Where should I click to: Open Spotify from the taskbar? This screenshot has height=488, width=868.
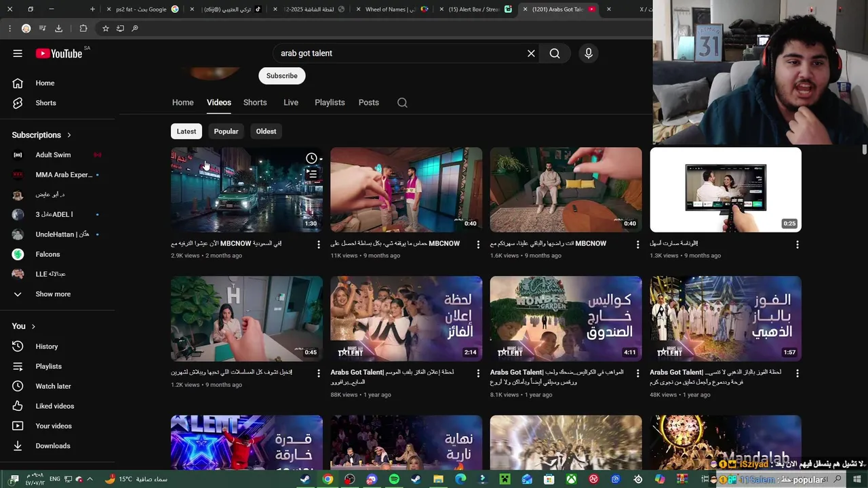tap(394, 479)
